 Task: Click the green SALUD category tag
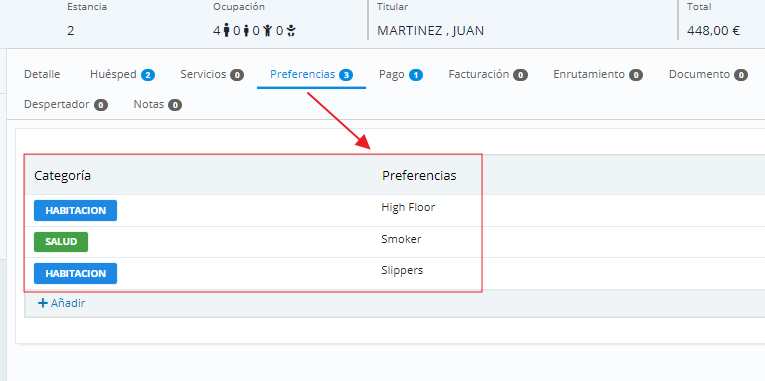pos(61,242)
